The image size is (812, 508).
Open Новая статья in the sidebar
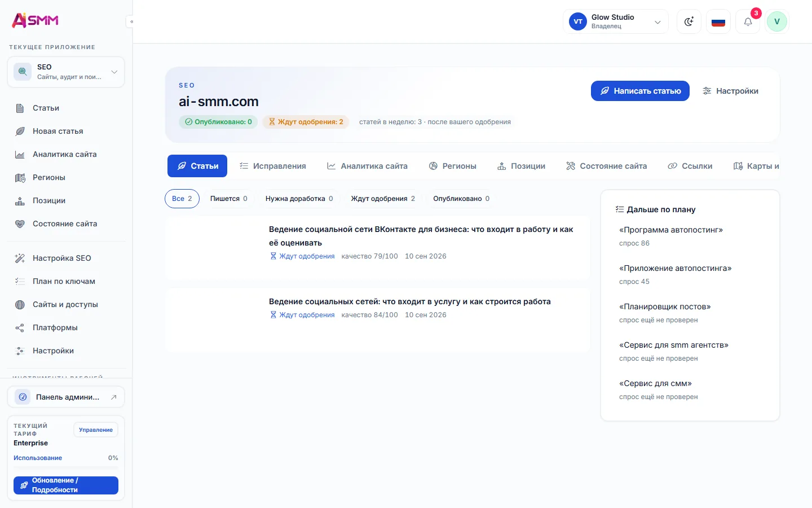pyautogui.click(x=66, y=131)
